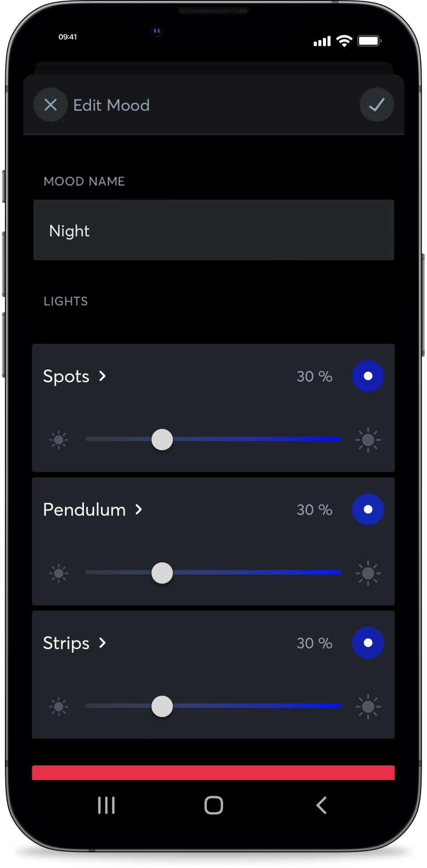Toggle the Strips light on/off button
The width and height of the screenshot is (427, 868).
(368, 643)
